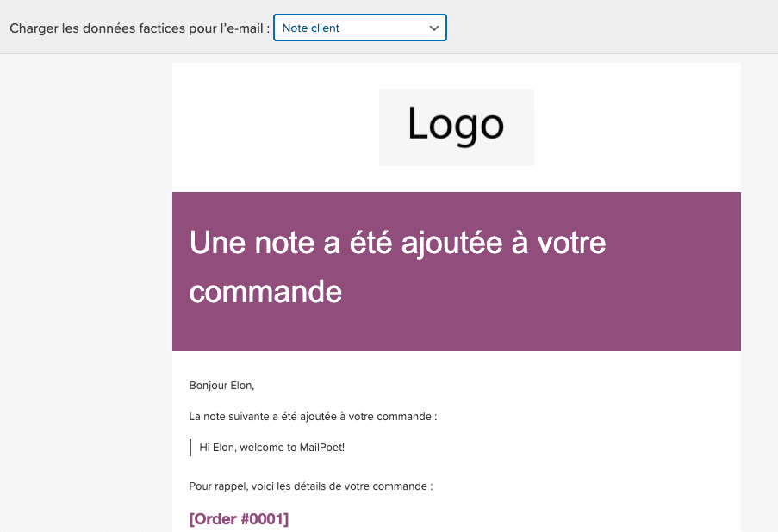Click the "Bonjour Elon," greeting text

point(221,386)
